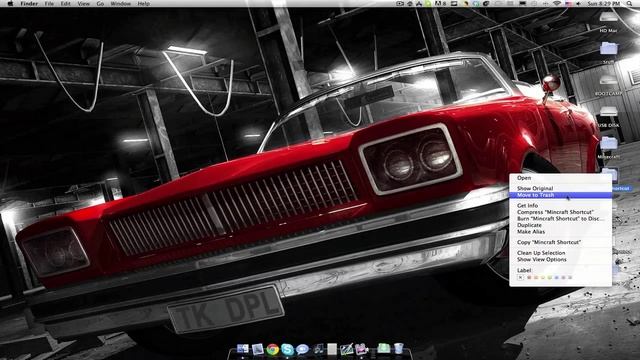
Task: Open Google Chrome from the Dock
Action: pos(273,349)
